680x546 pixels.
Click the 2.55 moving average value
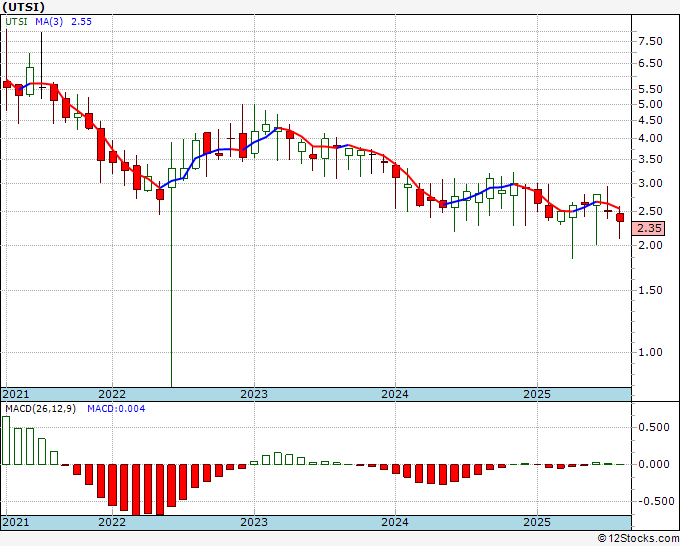coord(82,21)
